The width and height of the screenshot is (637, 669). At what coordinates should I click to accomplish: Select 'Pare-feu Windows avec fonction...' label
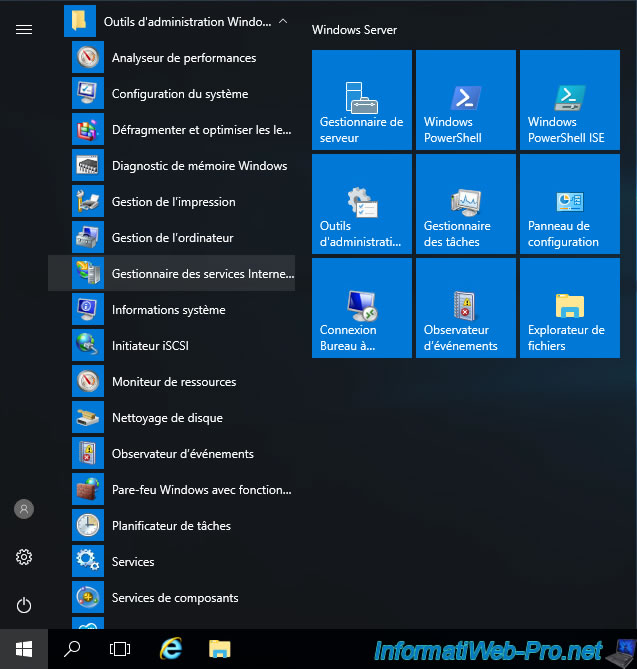point(202,490)
